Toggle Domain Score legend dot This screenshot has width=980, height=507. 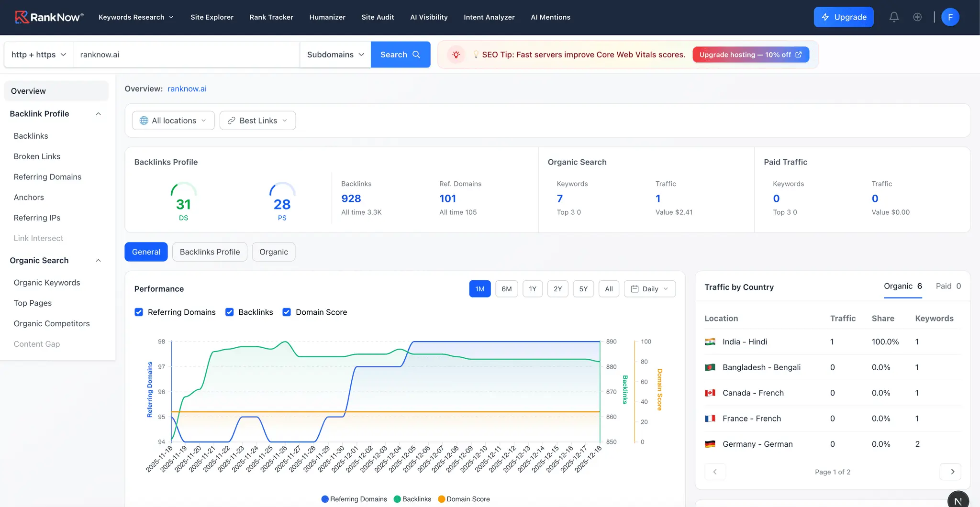point(441,499)
